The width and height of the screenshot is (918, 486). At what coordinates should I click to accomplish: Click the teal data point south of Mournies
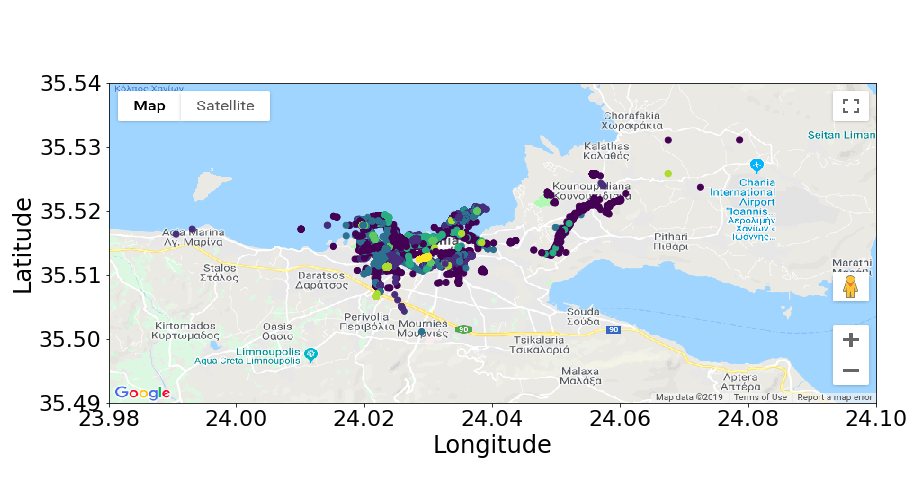tap(422, 332)
